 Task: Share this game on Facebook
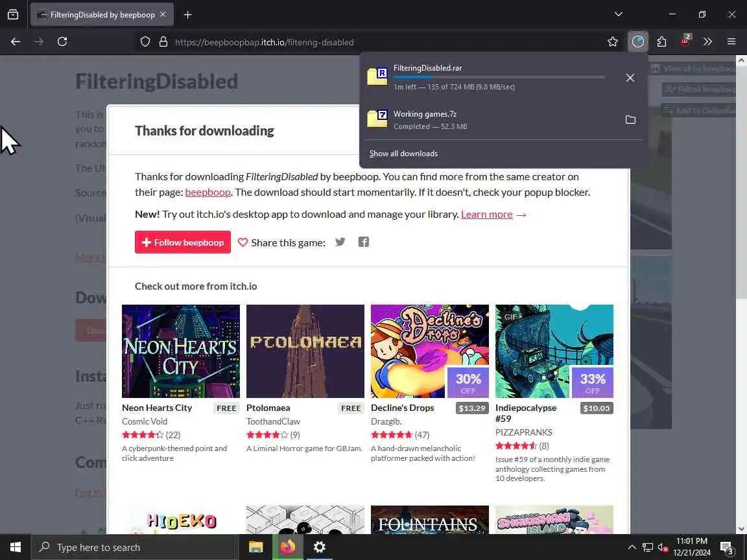pos(364,242)
